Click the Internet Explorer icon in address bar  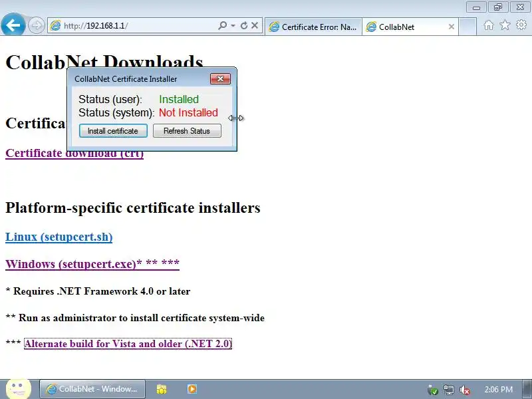[55, 25]
